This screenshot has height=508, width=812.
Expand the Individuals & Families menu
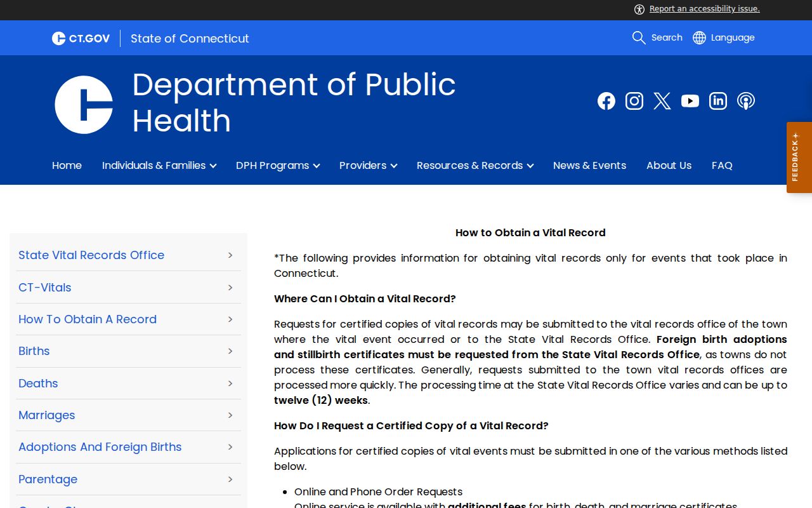pos(159,165)
